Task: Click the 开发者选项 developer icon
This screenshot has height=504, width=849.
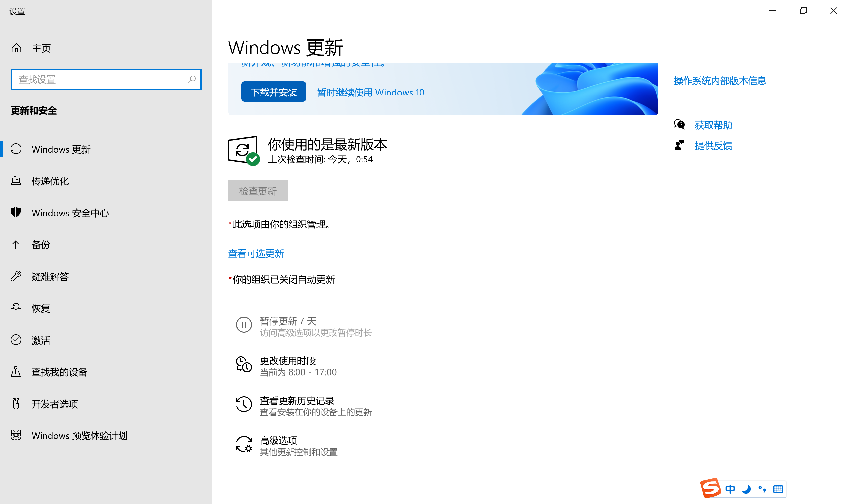Action: tap(15, 404)
